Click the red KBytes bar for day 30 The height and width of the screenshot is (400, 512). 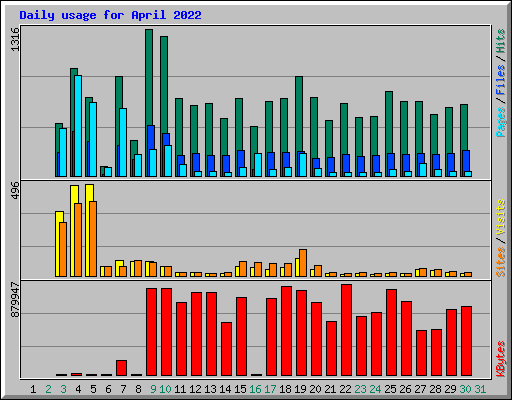[x=466, y=341]
